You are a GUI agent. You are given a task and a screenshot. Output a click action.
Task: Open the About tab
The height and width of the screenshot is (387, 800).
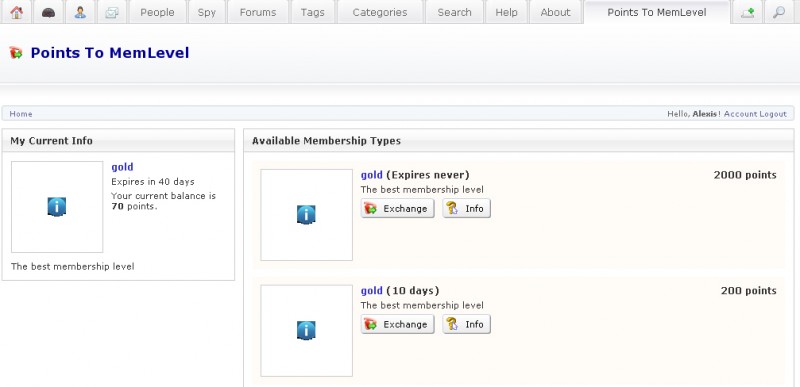pyautogui.click(x=555, y=12)
